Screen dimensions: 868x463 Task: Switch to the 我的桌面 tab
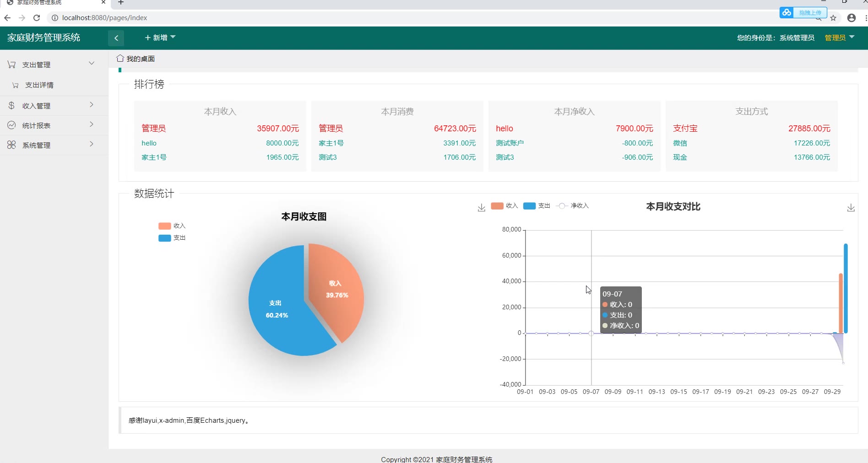click(x=136, y=59)
